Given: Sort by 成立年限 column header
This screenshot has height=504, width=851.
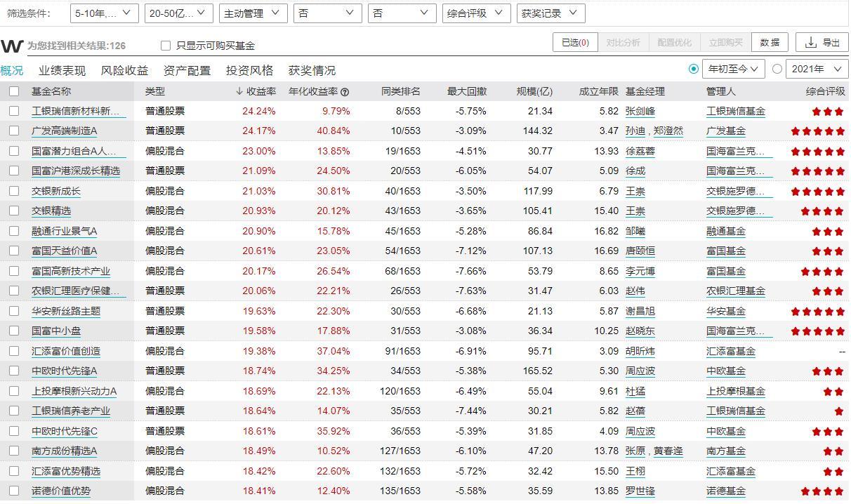Looking at the screenshot, I should [599, 91].
